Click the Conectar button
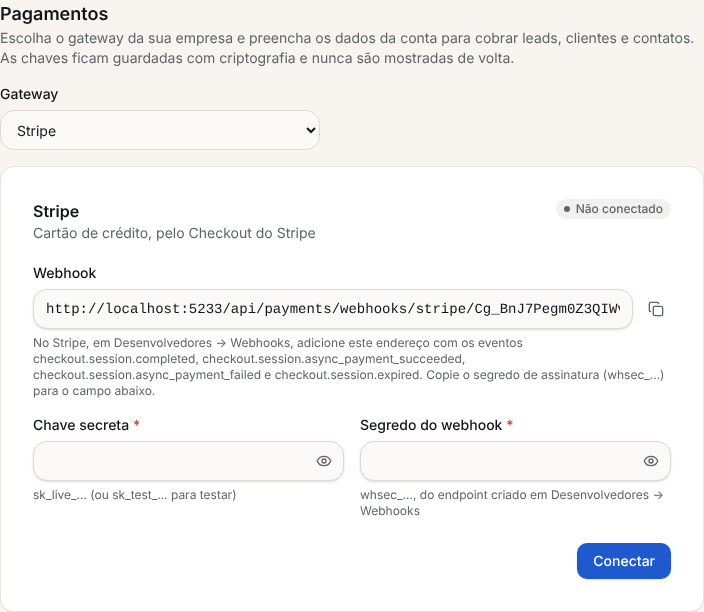 (624, 561)
